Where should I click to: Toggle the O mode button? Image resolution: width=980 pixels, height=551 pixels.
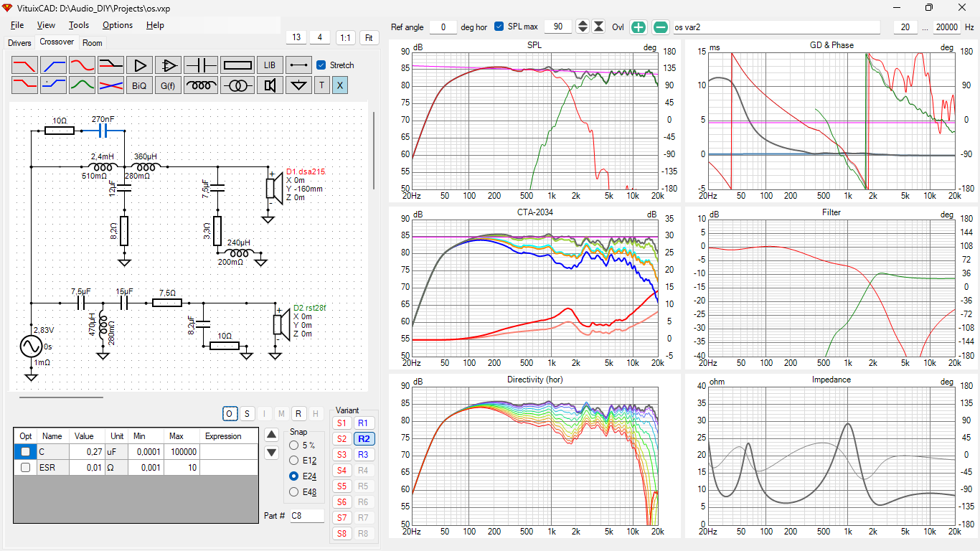[230, 413]
